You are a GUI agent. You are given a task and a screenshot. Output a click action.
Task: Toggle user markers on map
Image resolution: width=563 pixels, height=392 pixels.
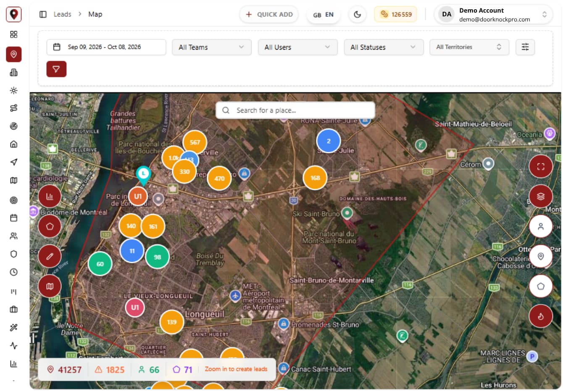point(541,226)
